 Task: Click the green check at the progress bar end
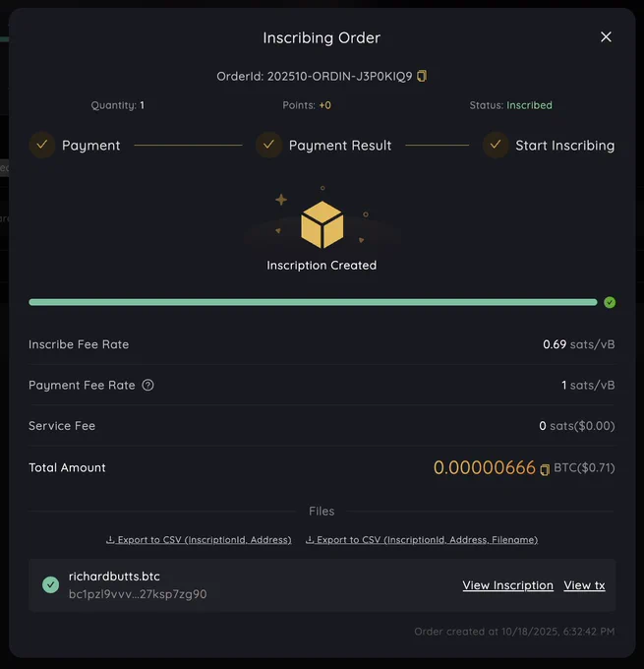coord(610,302)
